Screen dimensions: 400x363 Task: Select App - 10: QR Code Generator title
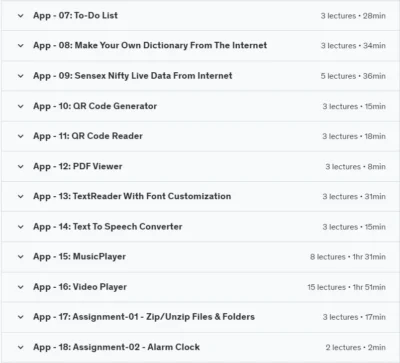click(x=95, y=106)
